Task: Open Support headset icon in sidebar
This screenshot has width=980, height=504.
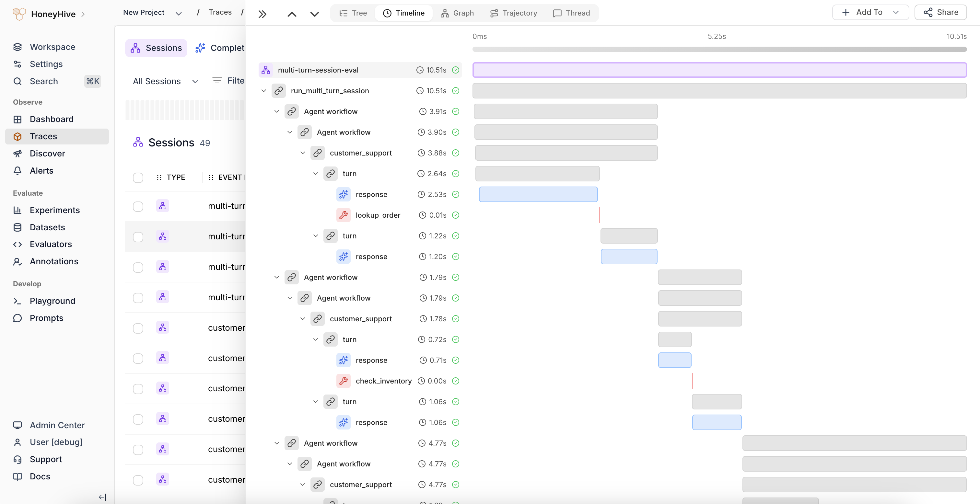Action: (x=17, y=459)
